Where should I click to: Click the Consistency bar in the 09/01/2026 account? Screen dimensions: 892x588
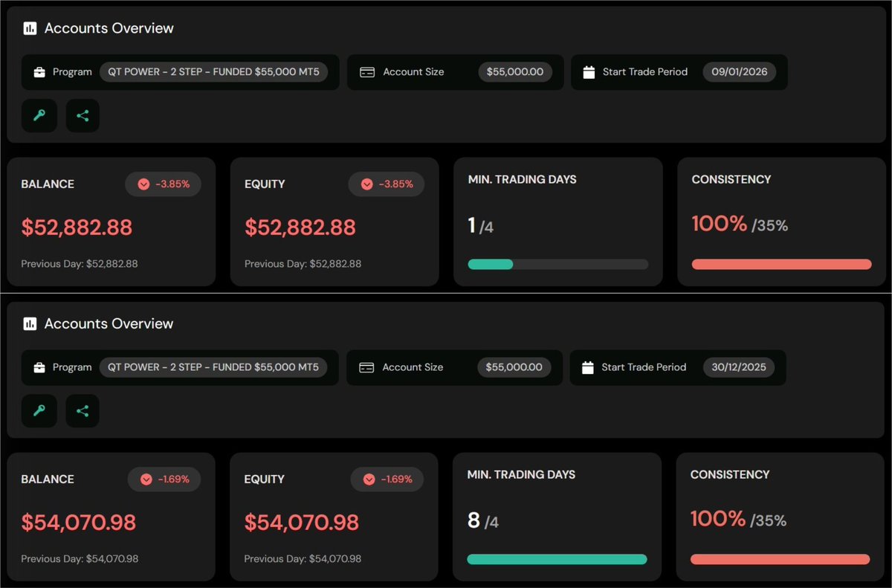(781, 264)
